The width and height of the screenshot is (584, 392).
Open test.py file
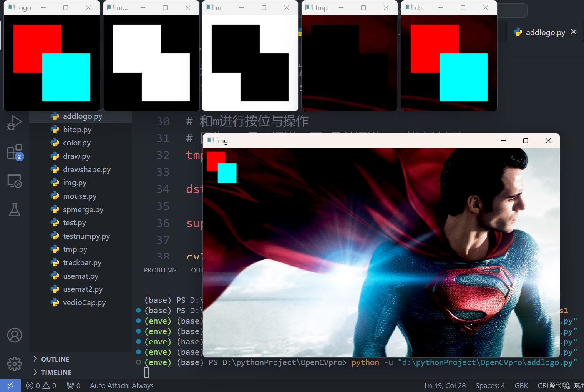point(80,223)
